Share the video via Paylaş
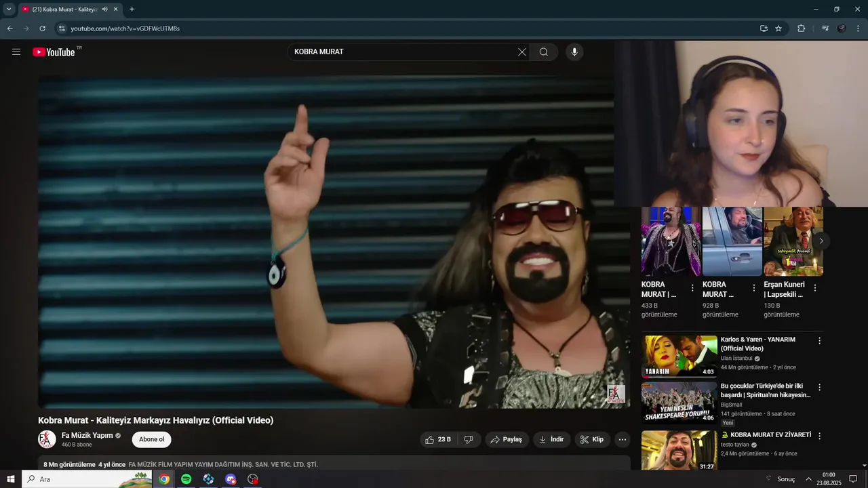 (x=507, y=440)
